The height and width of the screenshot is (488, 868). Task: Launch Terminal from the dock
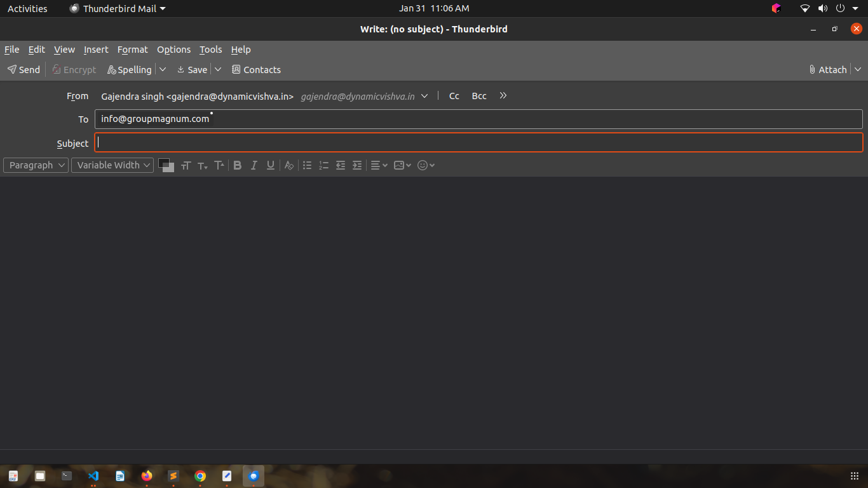tap(67, 476)
